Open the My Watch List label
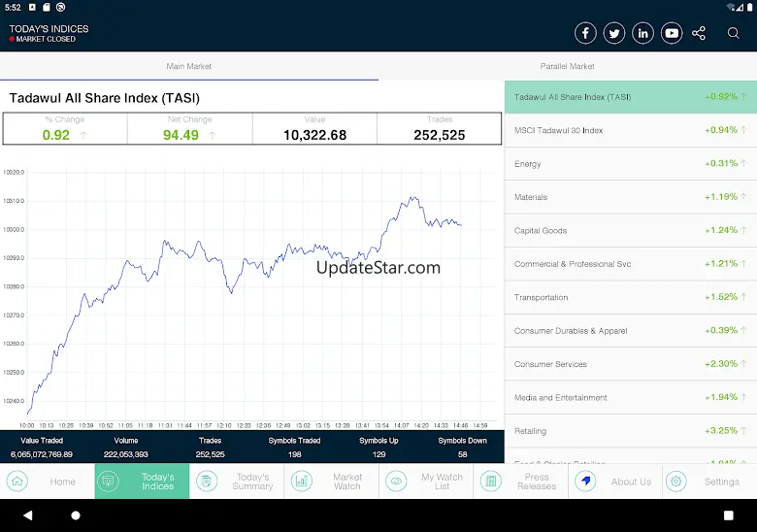Image resolution: width=757 pixels, height=532 pixels. coord(442,482)
